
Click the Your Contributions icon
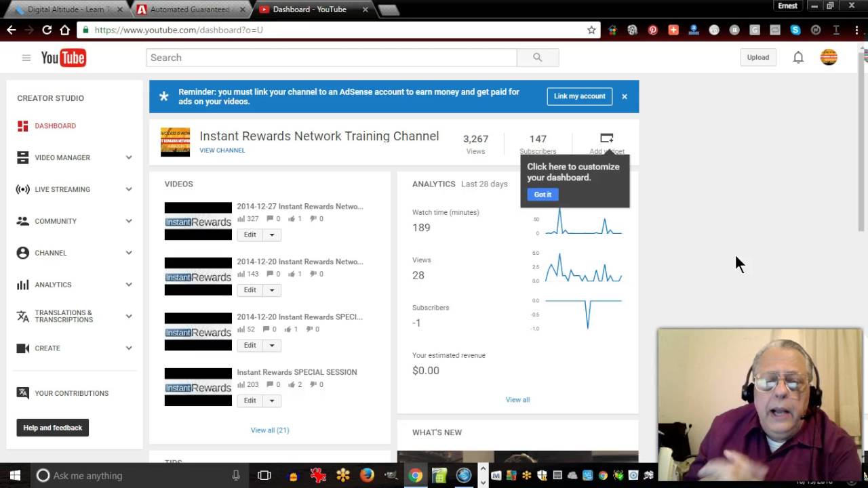pos(23,393)
